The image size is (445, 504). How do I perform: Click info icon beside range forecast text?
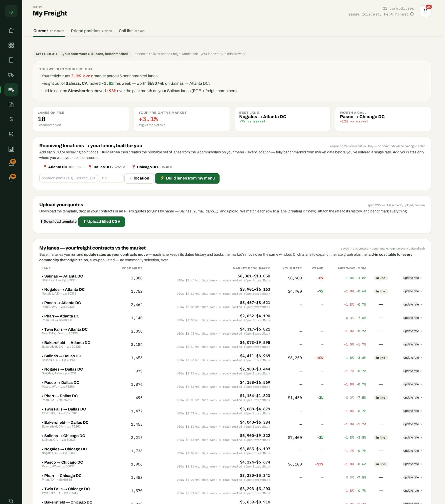tap(412, 14)
